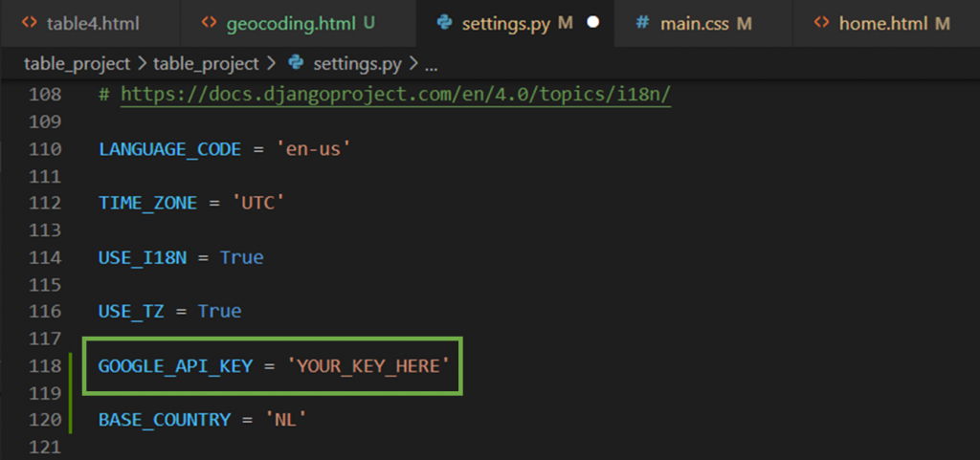Switch to the main.css tab
Screen dimensions: 980x460
pos(703,23)
